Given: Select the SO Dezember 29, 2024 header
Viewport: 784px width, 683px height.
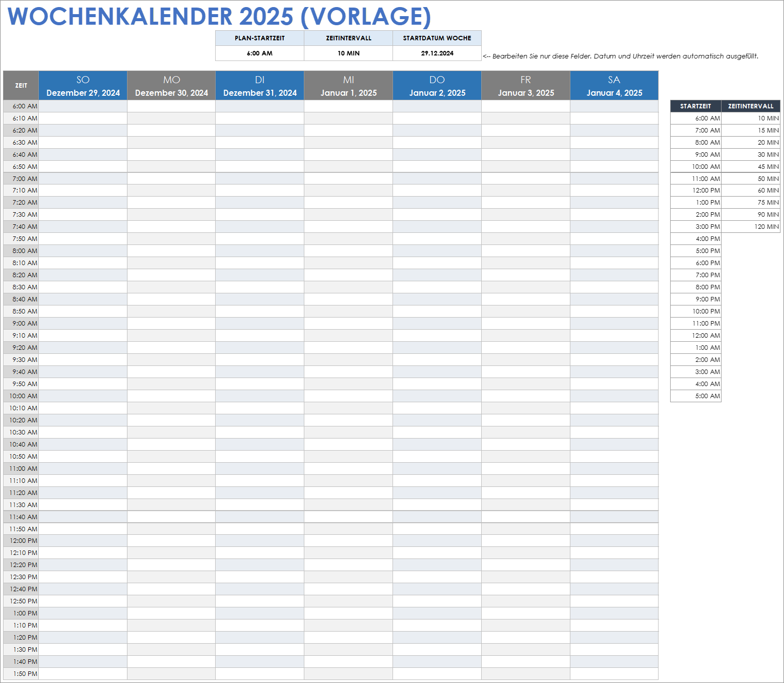Looking at the screenshot, I should (83, 86).
